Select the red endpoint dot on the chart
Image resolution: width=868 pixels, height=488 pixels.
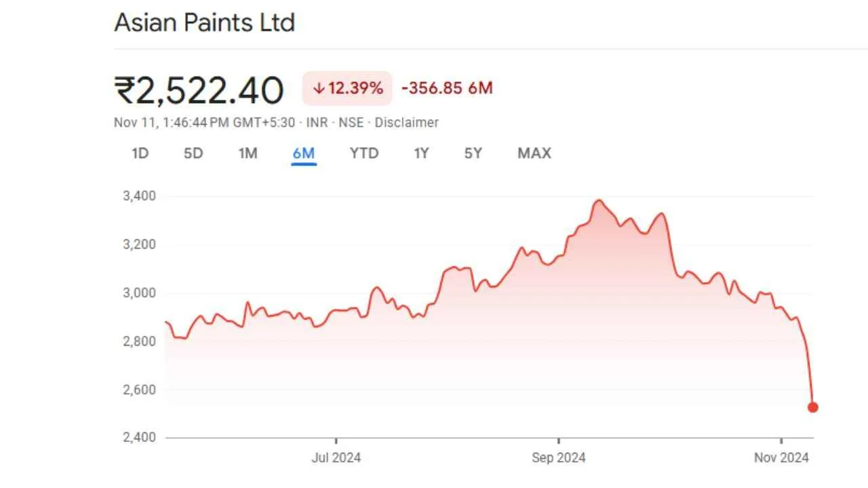click(813, 407)
